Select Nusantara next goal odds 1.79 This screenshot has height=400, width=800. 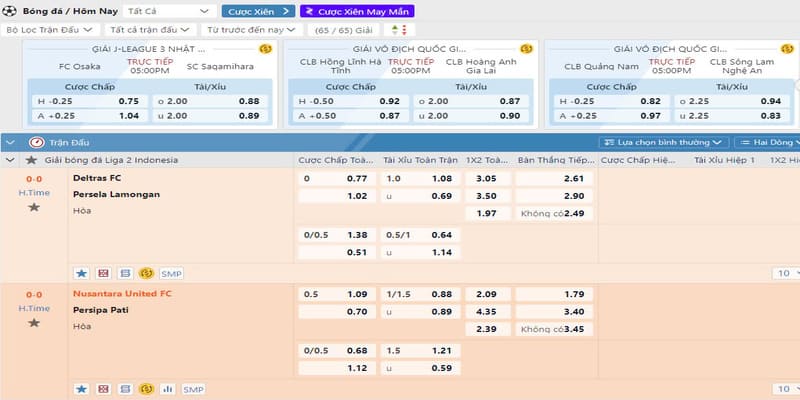[x=555, y=294]
